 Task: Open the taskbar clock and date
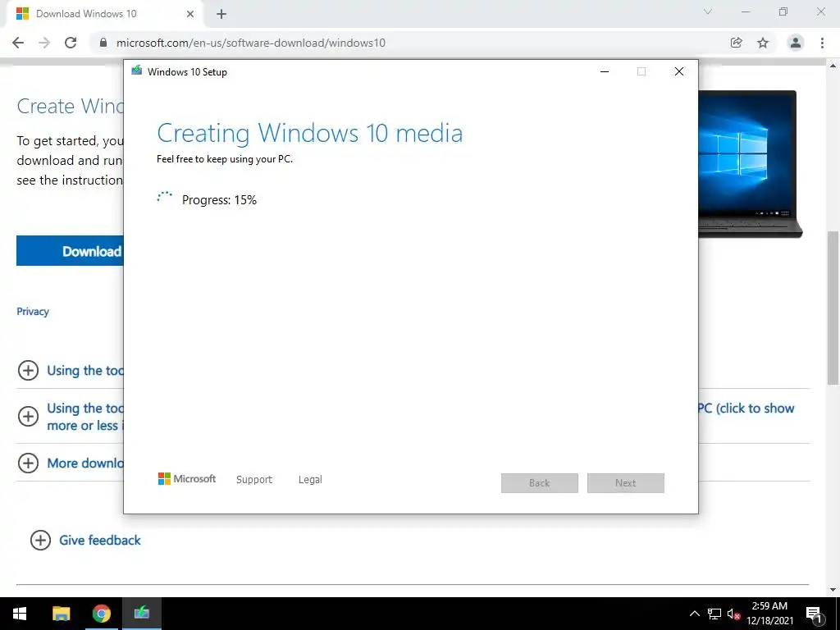tap(769, 614)
